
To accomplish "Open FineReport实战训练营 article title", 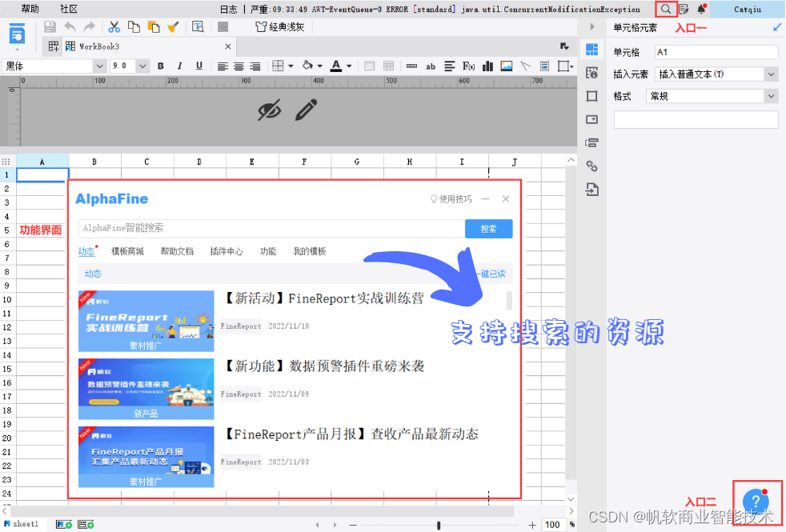I will coord(323,298).
